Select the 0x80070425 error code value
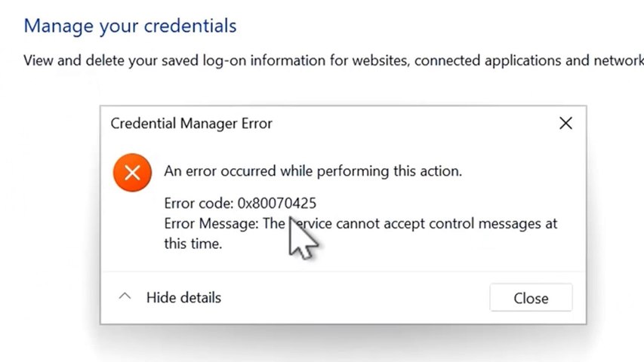Viewport: 644px width, 362px height. [x=276, y=203]
